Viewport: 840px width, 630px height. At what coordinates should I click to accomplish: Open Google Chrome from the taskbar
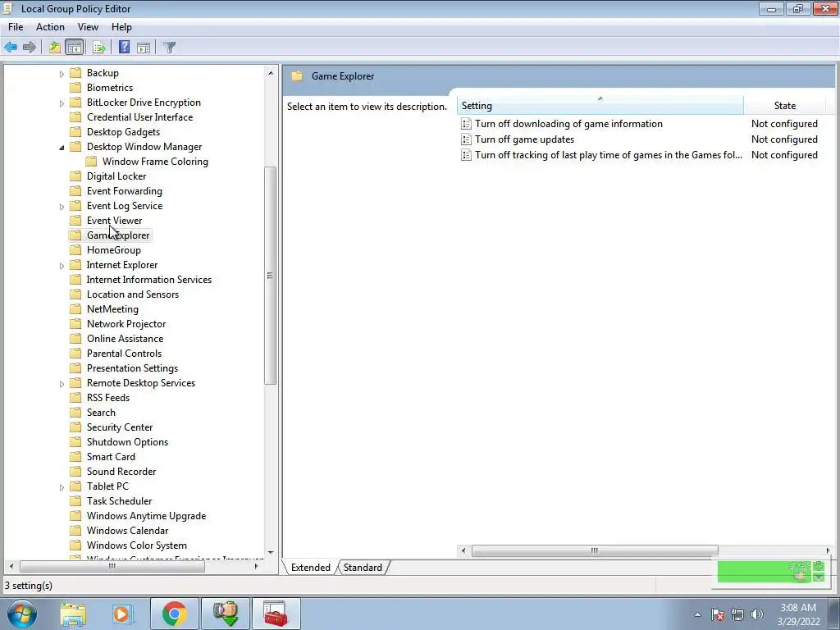174,614
